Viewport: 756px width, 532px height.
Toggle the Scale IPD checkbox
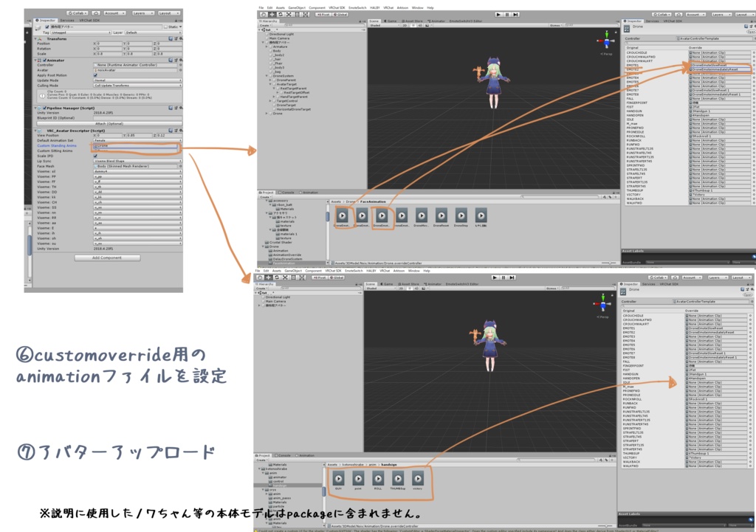pyautogui.click(x=95, y=156)
